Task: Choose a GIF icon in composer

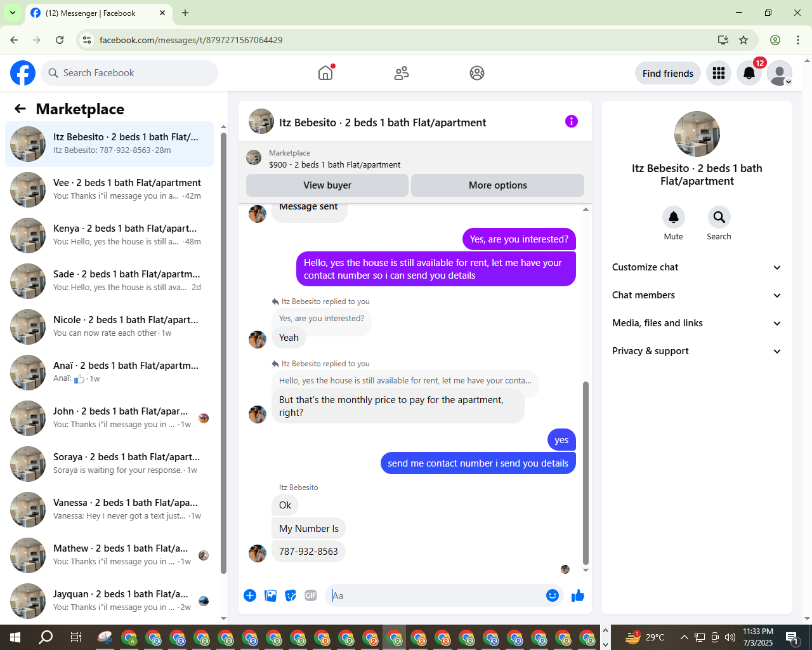Action: pos(311,595)
